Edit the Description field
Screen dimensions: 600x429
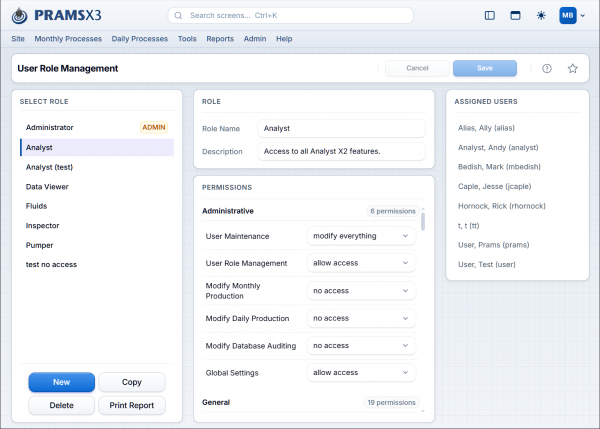click(x=341, y=152)
